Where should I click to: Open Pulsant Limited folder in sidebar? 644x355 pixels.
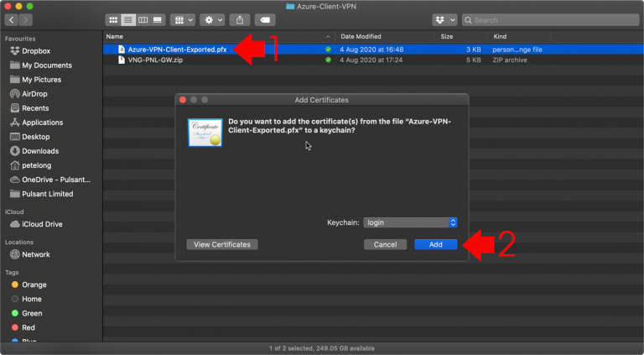[47, 194]
